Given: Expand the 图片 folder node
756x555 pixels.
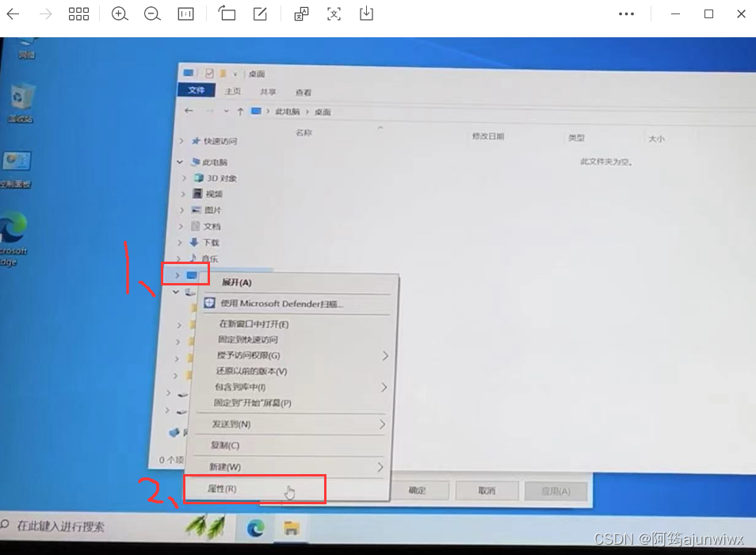Looking at the screenshot, I should point(181,210).
